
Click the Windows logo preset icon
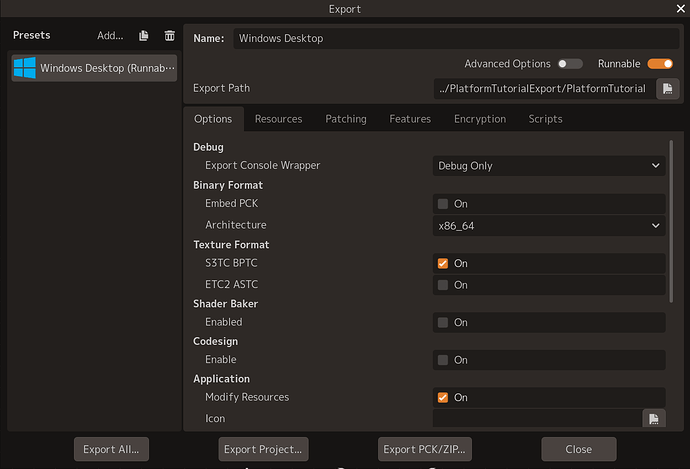pos(25,68)
